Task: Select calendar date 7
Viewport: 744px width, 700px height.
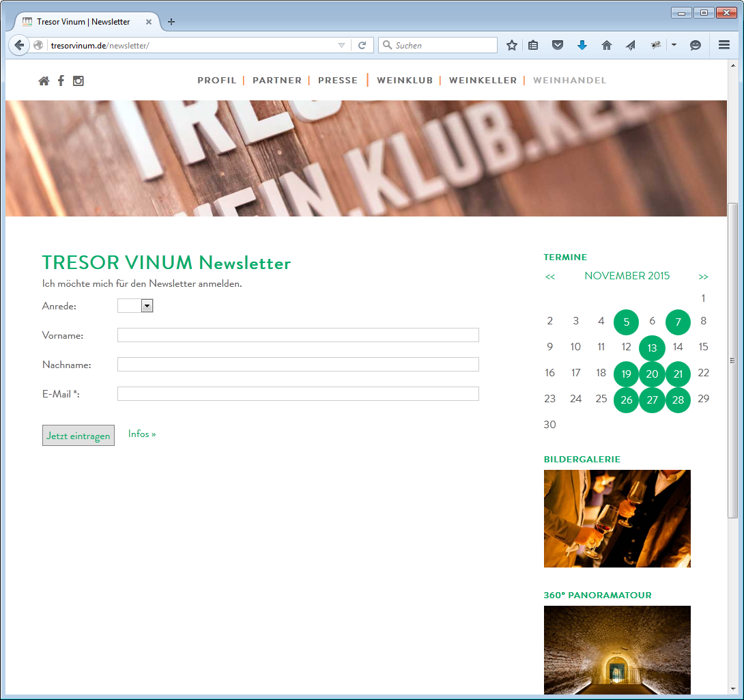Action: [x=678, y=322]
